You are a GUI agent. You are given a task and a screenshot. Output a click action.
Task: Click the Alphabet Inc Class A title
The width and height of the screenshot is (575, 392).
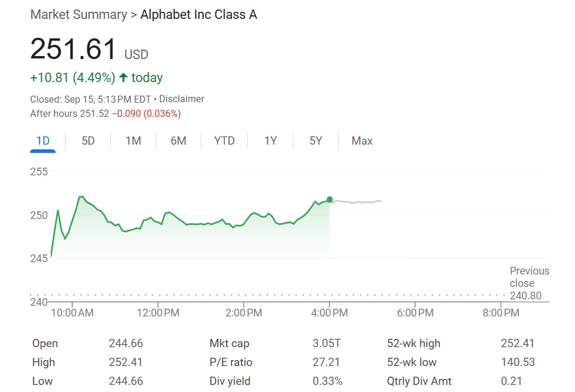click(x=198, y=14)
